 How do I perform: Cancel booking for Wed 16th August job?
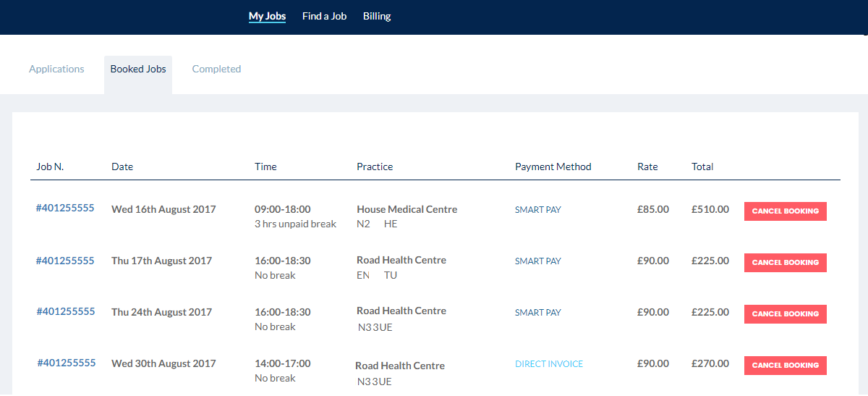tap(786, 211)
